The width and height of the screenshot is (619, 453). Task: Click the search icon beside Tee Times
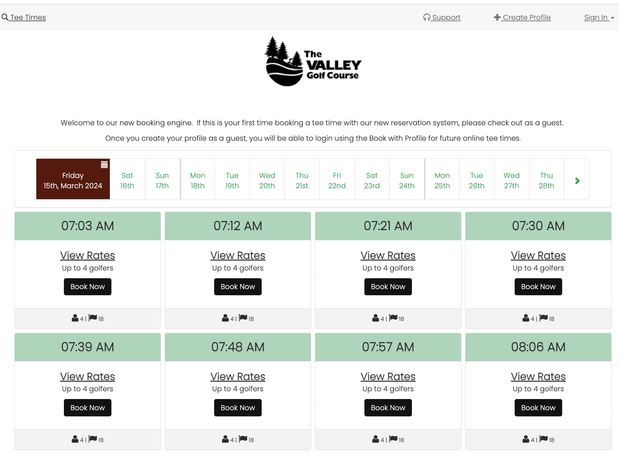pos(5,17)
